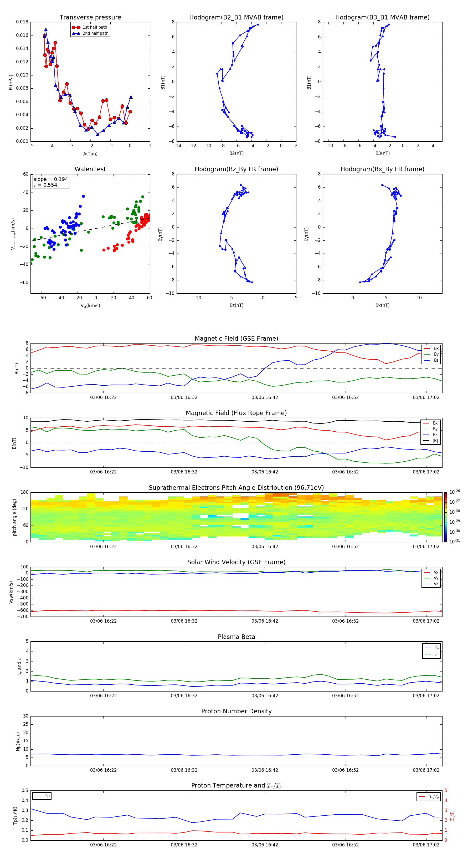Click the 'Np(#/cc)' axis label

[18, 741]
